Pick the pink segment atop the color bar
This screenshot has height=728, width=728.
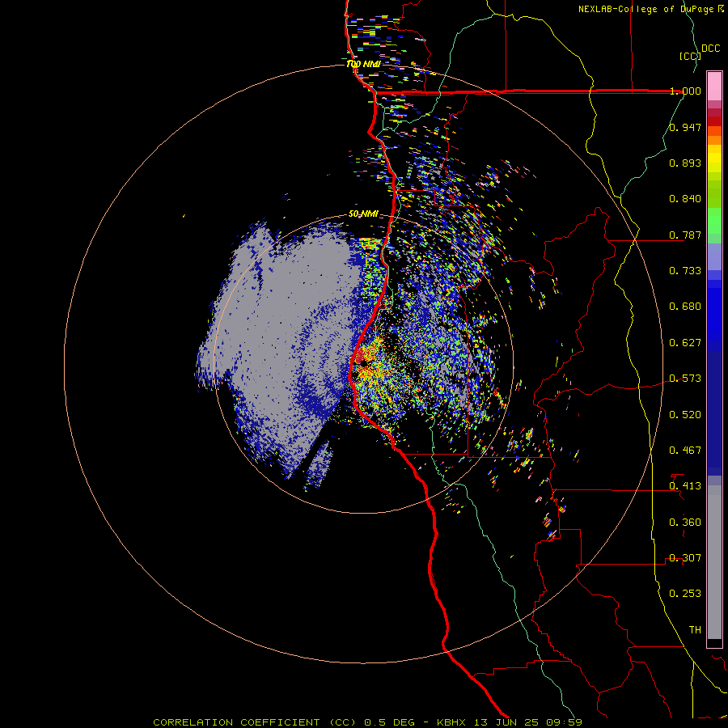(714, 87)
